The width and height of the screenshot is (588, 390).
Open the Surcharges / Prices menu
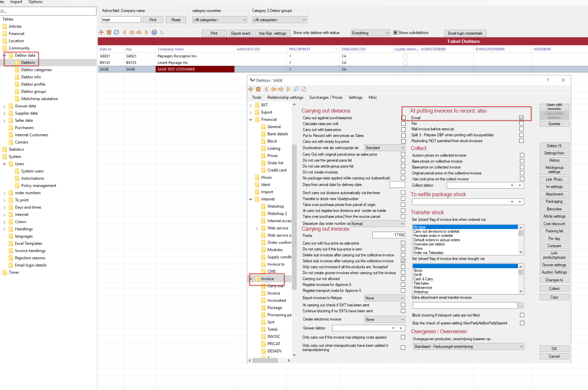[326, 97]
